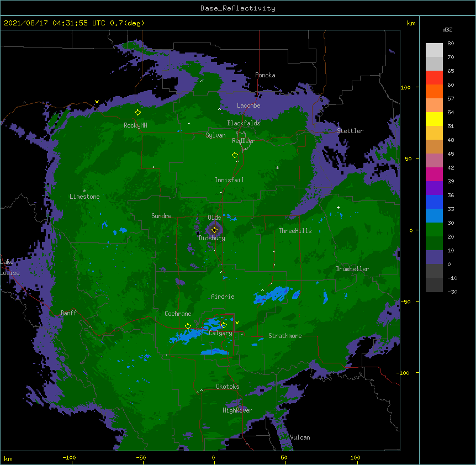
Task: Click the yellow V marker east of Calgary
Action: click(237, 323)
